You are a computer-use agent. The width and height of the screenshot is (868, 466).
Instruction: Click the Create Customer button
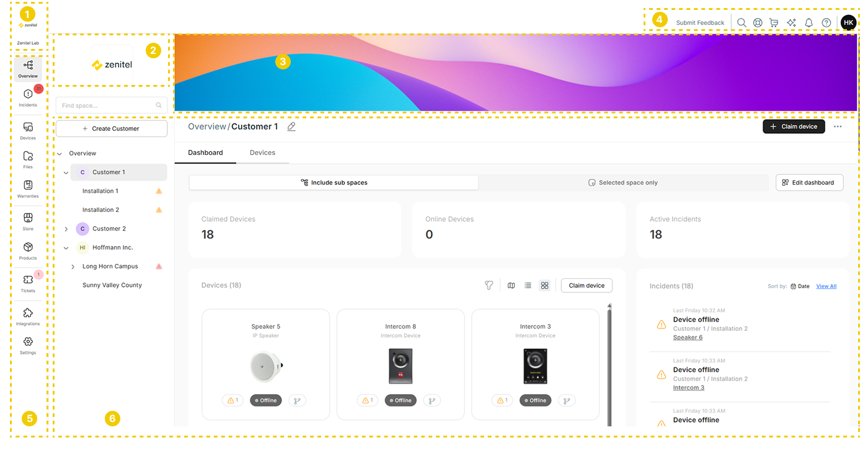(x=111, y=129)
